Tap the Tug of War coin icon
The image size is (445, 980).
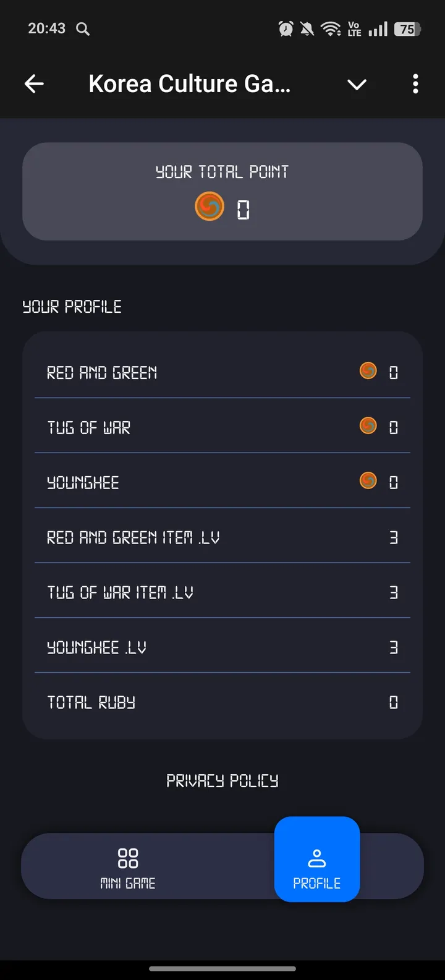pos(368,426)
